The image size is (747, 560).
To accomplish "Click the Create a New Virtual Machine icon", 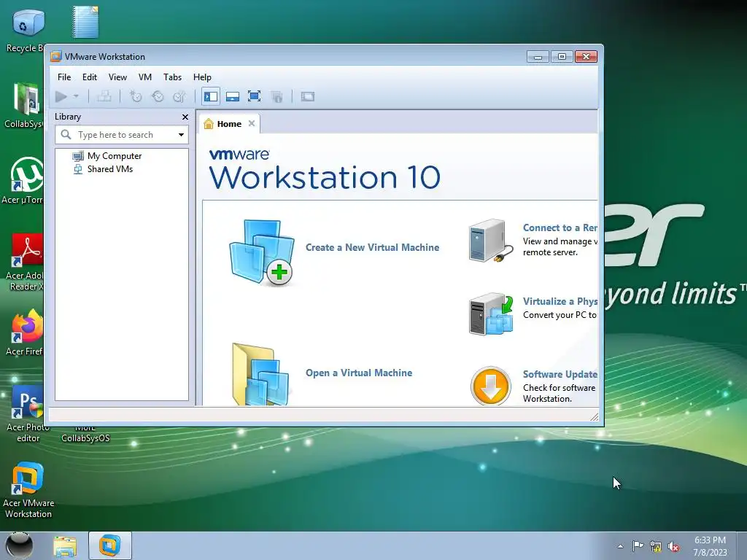I will pos(262,252).
